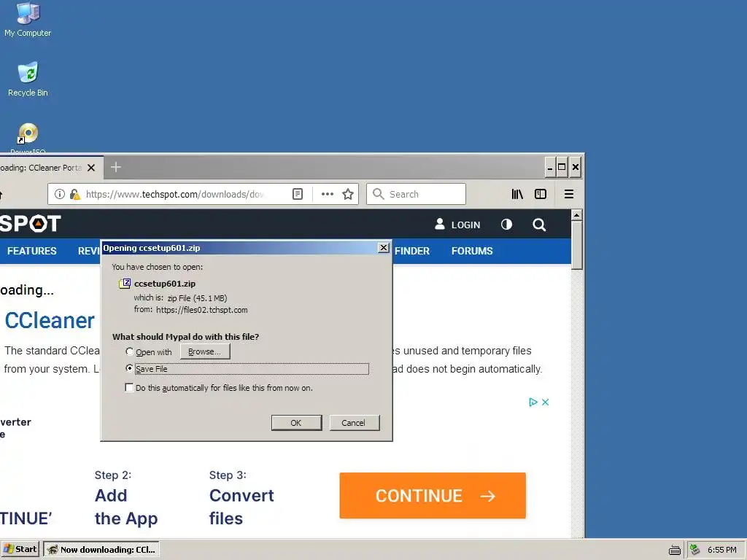Open the browser hamburger menu

click(x=569, y=194)
